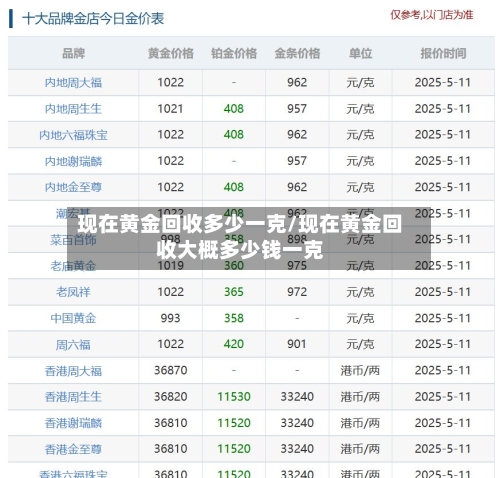Select gold price 1022 in 内地周大福 row
500x478 pixels.
pyautogui.click(x=170, y=82)
